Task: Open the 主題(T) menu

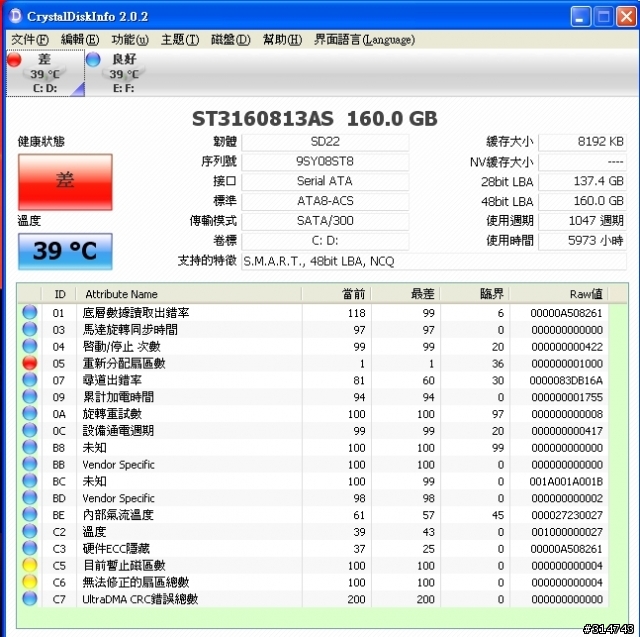Action: [x=180, y=40]
